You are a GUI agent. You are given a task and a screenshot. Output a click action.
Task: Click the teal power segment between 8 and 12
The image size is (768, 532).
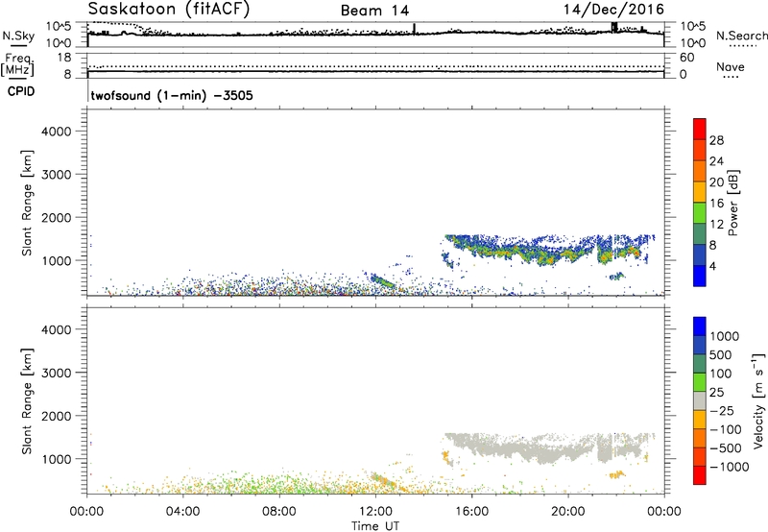click(700, 234)
